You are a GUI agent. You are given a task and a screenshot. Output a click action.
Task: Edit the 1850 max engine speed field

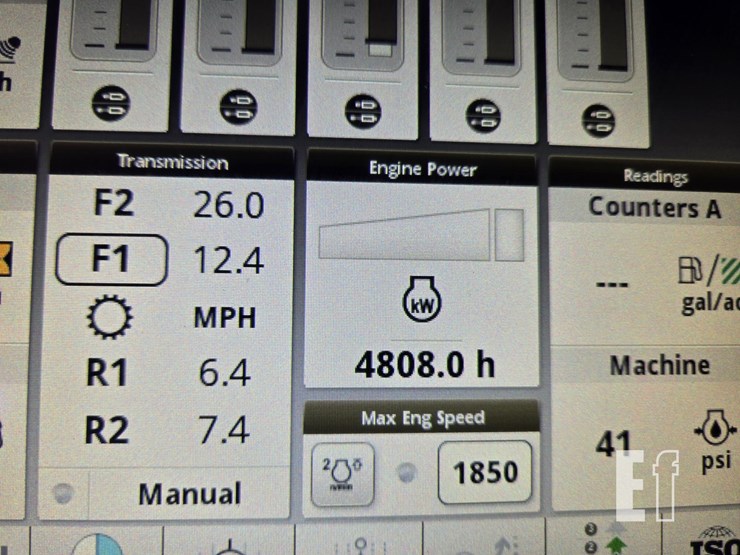pyautogui.click(x=485, y=472)
